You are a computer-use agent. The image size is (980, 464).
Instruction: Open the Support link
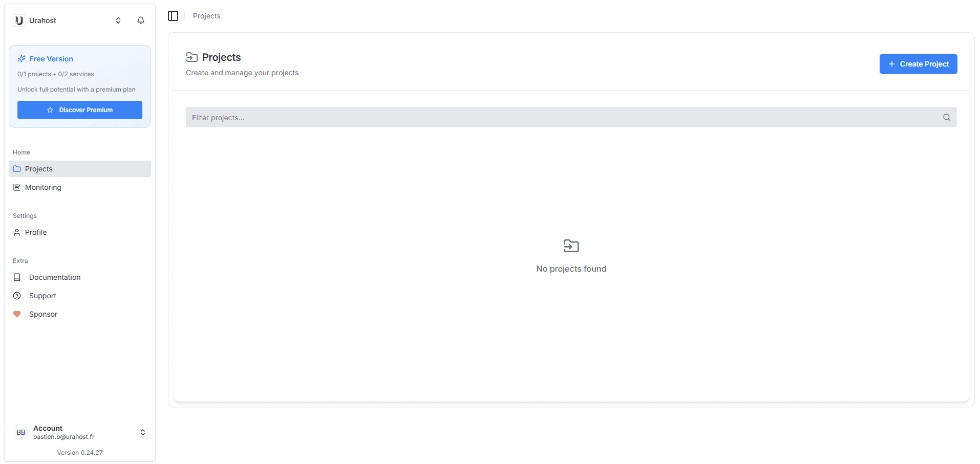pyautogui.click(x=42, y=296)
